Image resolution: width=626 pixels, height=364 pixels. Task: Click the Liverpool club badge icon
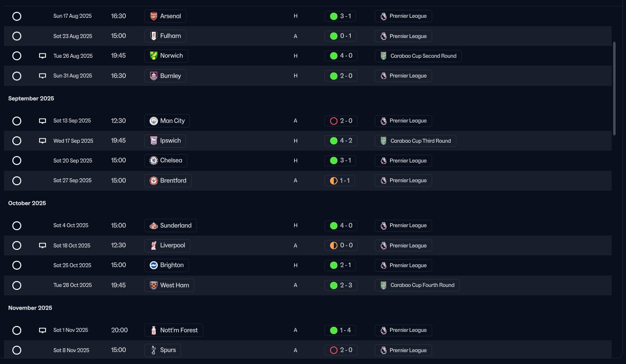click(154, 245)
